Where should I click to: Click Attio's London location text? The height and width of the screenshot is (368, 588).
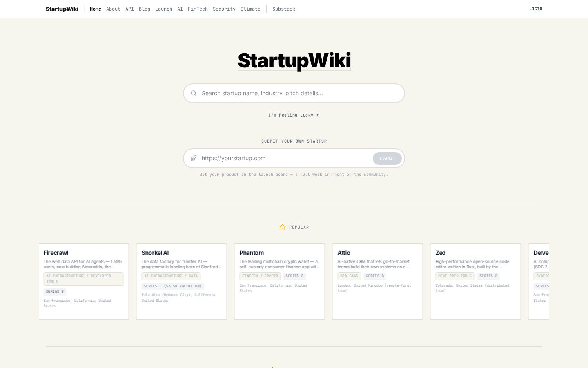pos(374,288)
